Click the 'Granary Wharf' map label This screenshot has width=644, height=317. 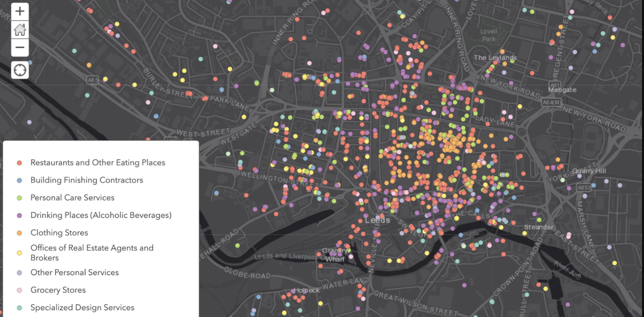point(335,255)
